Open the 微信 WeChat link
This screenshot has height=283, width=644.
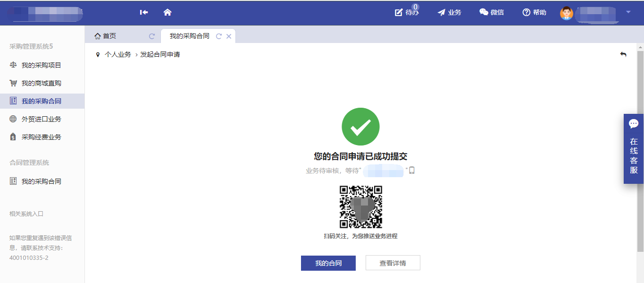491,12
